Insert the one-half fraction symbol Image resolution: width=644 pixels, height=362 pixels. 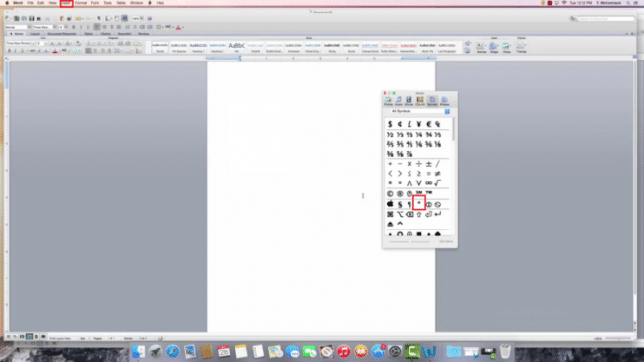coord(390,134)
